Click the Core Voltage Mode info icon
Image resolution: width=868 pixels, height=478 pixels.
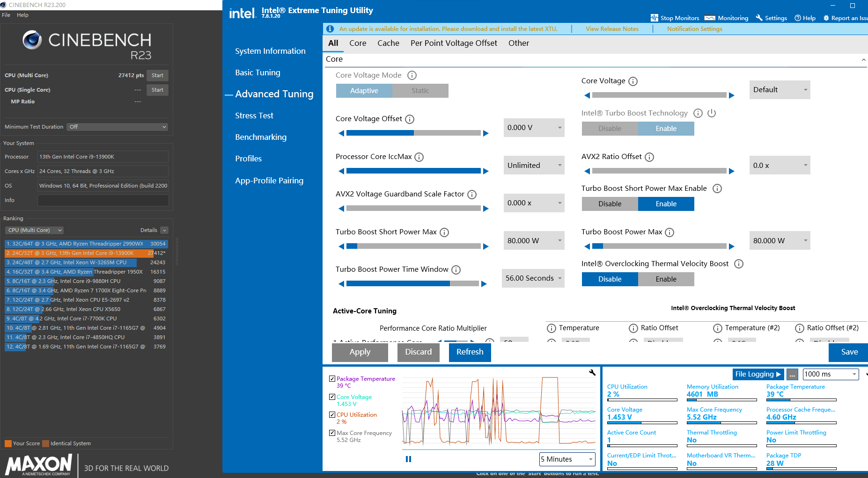click(x=412, y=75)
